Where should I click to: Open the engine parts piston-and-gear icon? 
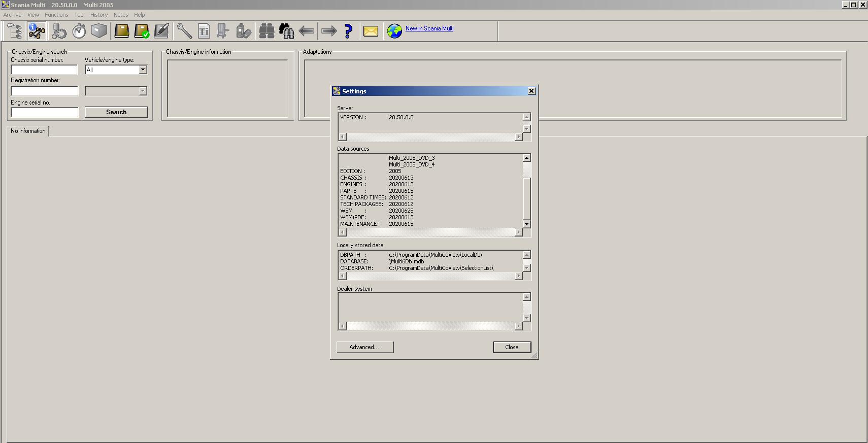pos(59,31)
